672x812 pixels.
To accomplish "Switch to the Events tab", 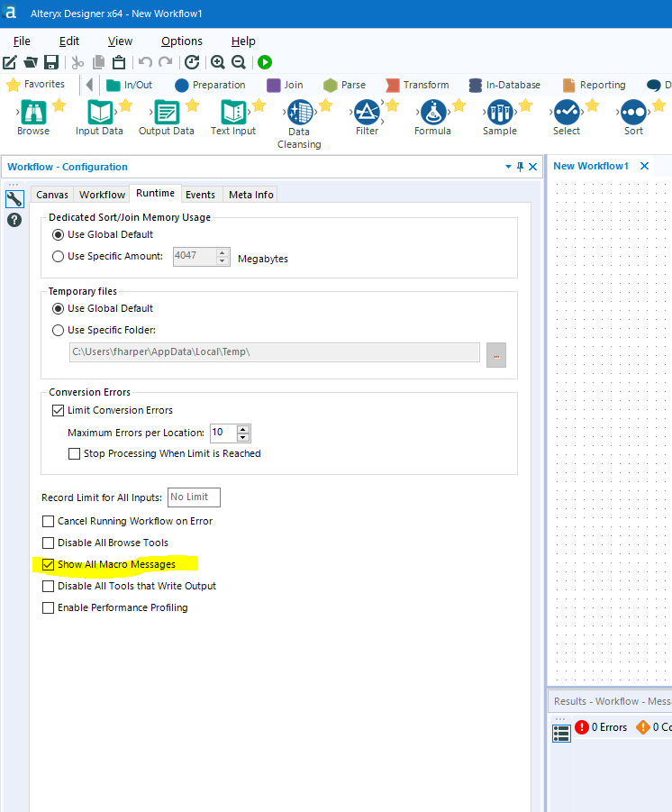I will point(200,195).
